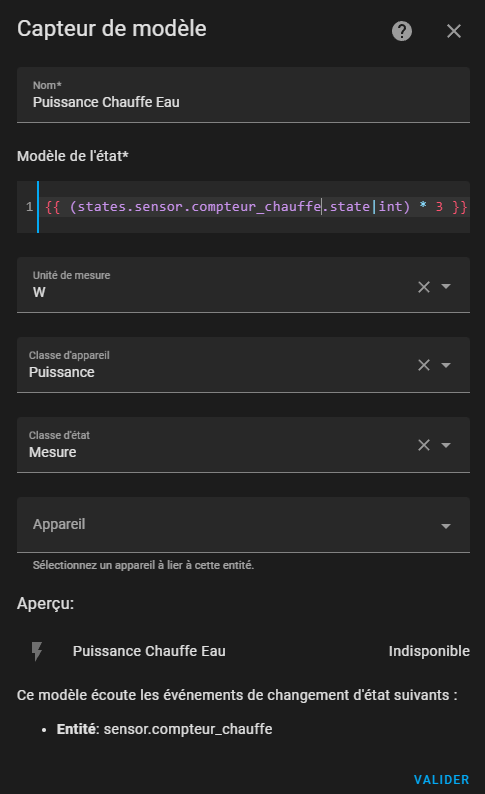Click inside the state template code editor
This screenshot has height=794, width=485.
point(254,207)
